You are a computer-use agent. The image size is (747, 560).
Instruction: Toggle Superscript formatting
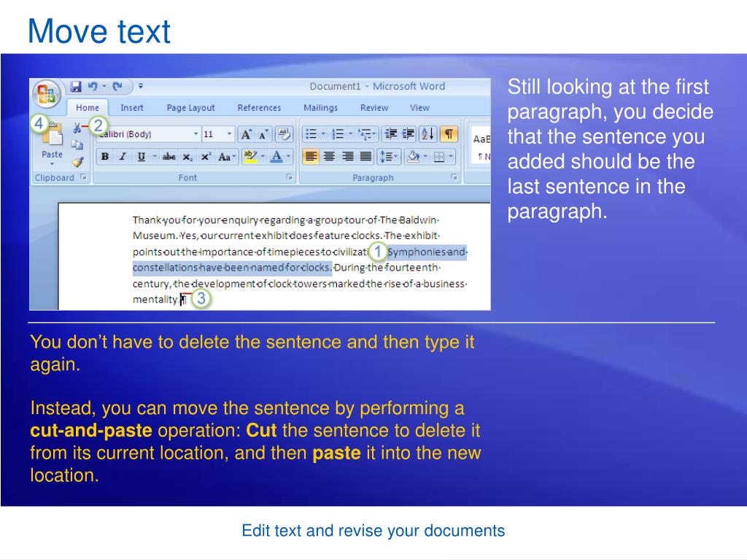pyautogui.click(x=206, y=156)
